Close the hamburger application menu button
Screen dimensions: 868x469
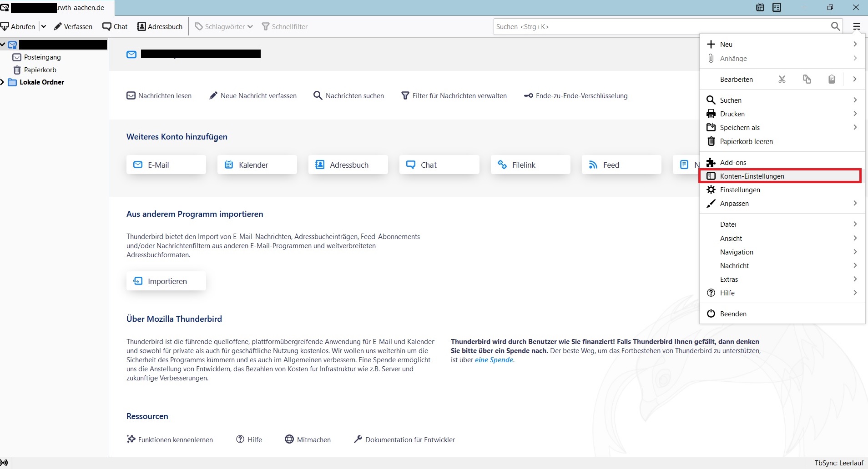click(x=857, y=26)
